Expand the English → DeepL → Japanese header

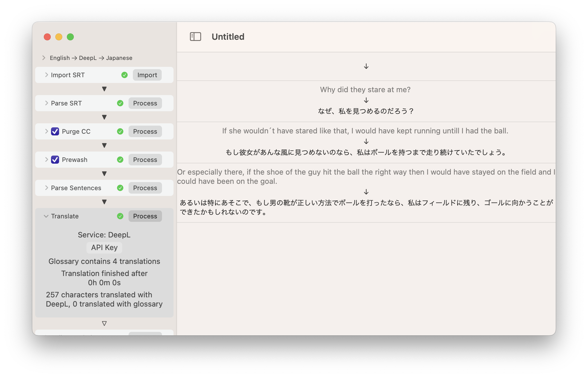(44, 58)
